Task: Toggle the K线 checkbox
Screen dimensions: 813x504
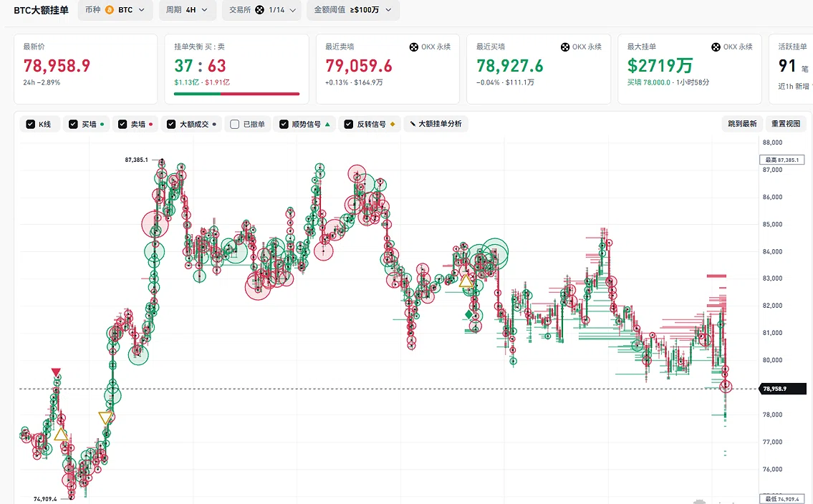Action: (x=31, y=125)
